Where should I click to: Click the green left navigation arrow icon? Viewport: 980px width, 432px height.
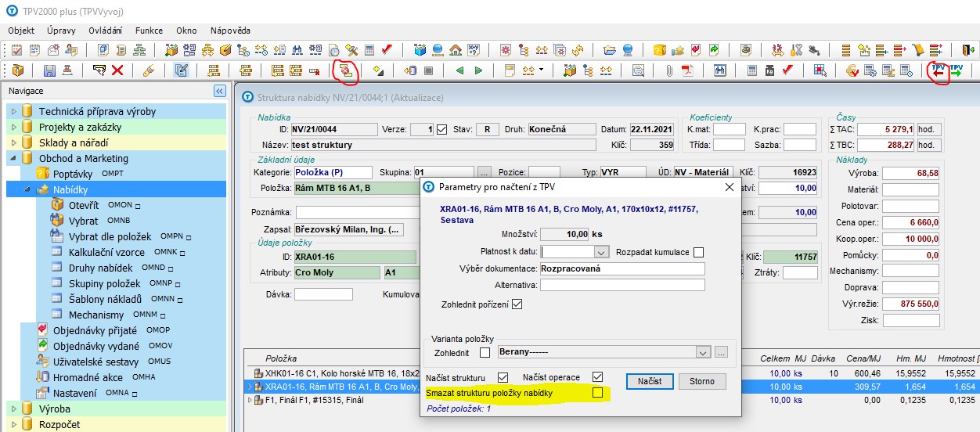point(459,70)
